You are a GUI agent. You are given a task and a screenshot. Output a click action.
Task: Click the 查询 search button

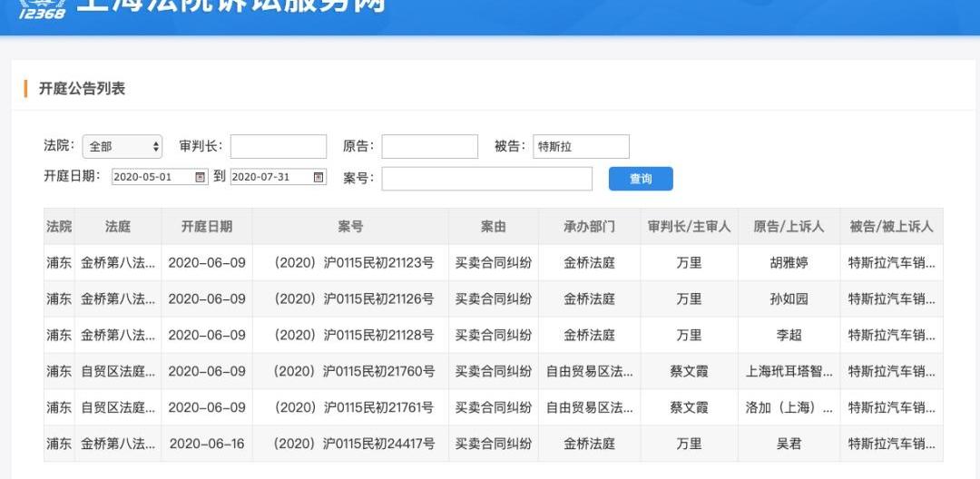(x=641, y=179)
